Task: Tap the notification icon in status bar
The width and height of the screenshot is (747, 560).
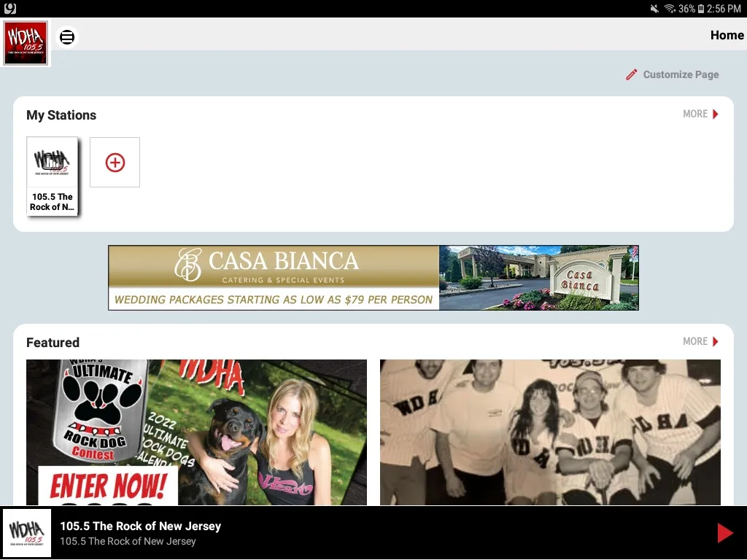Action: click(10, 9)
